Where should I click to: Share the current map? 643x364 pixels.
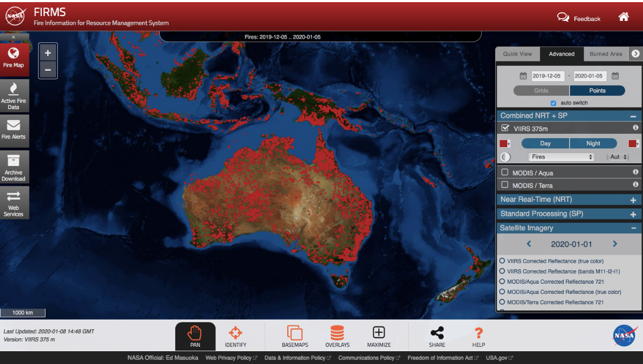(x=437, y=337)
